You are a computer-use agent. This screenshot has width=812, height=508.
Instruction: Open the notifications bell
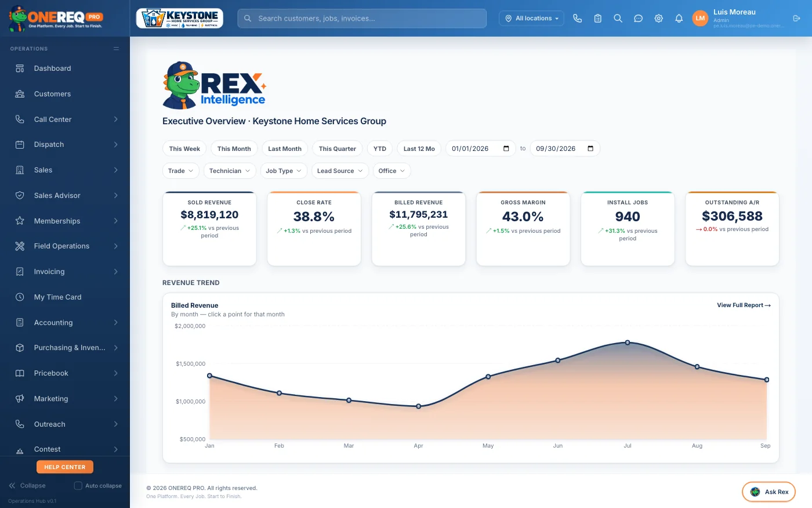point(679,19)
